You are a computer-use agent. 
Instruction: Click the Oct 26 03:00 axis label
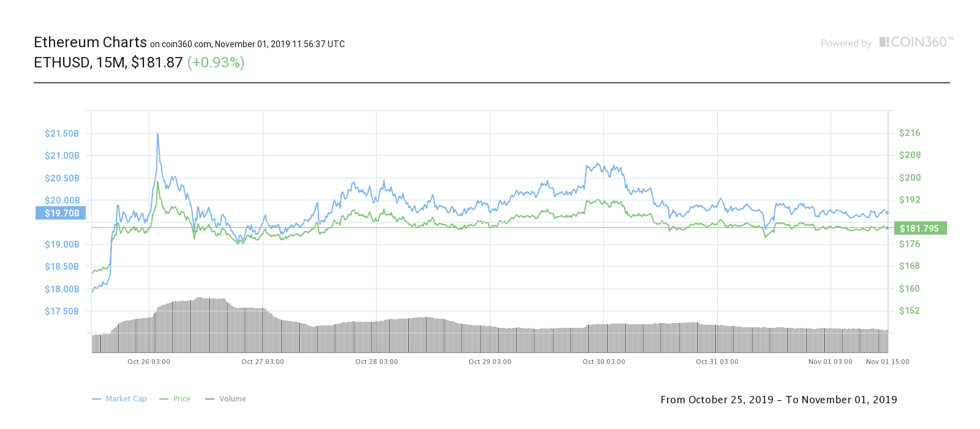pyautogui.click(x=149, y=362)
